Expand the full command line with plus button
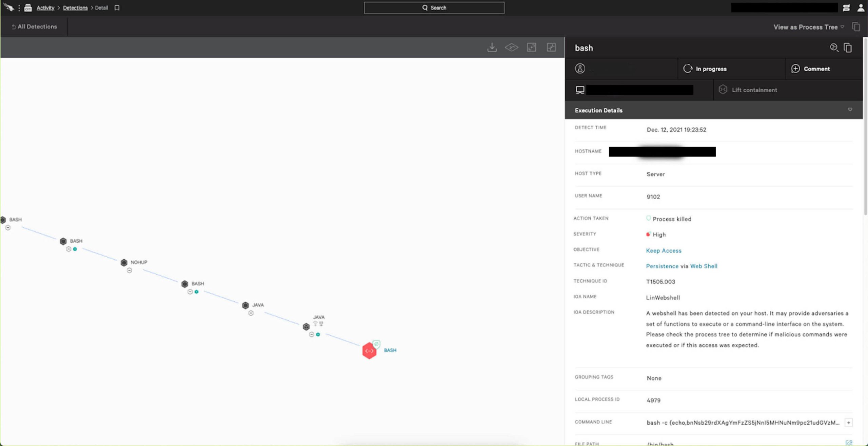 [x=848, y=423]
